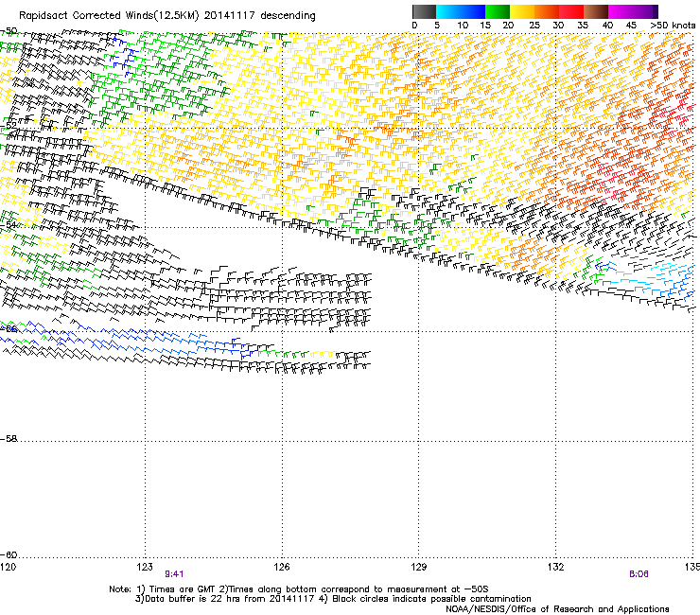Click the -60 latitude axis label
The height and width of the screenshot is (615, 700).
9,554
